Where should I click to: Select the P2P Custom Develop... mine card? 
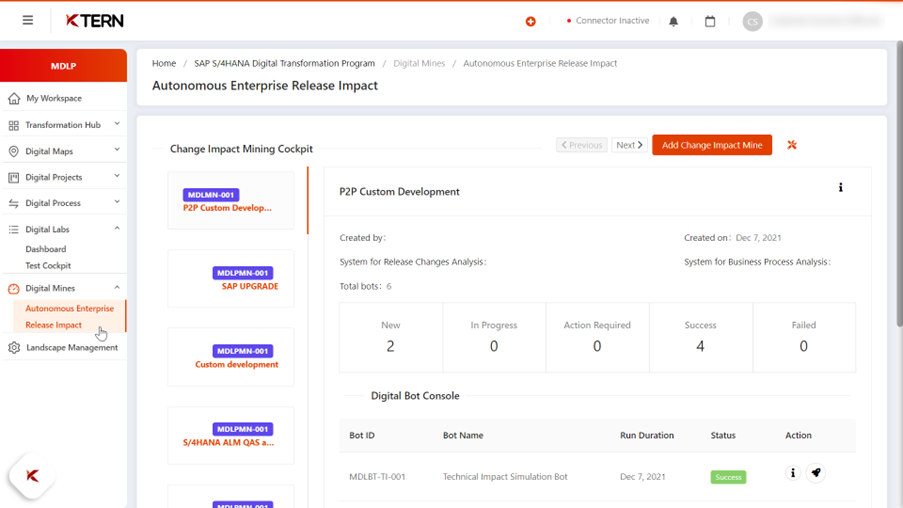coord(230,200)
